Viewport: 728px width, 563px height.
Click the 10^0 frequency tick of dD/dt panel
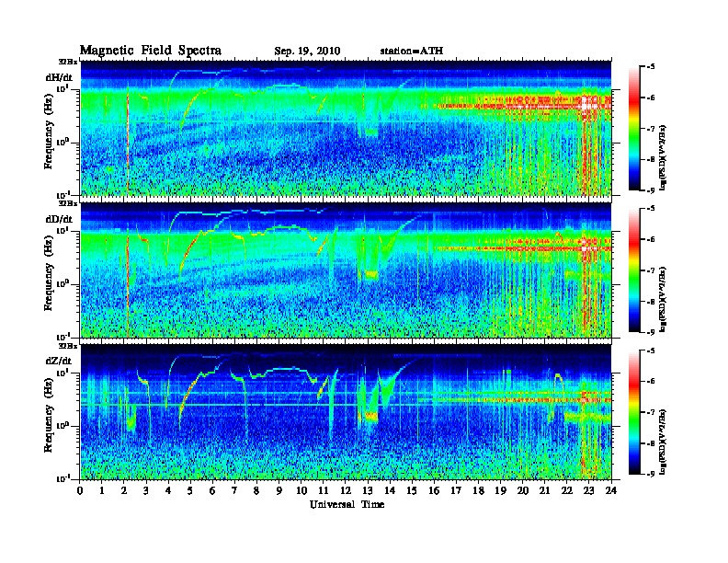pos(63,283)
